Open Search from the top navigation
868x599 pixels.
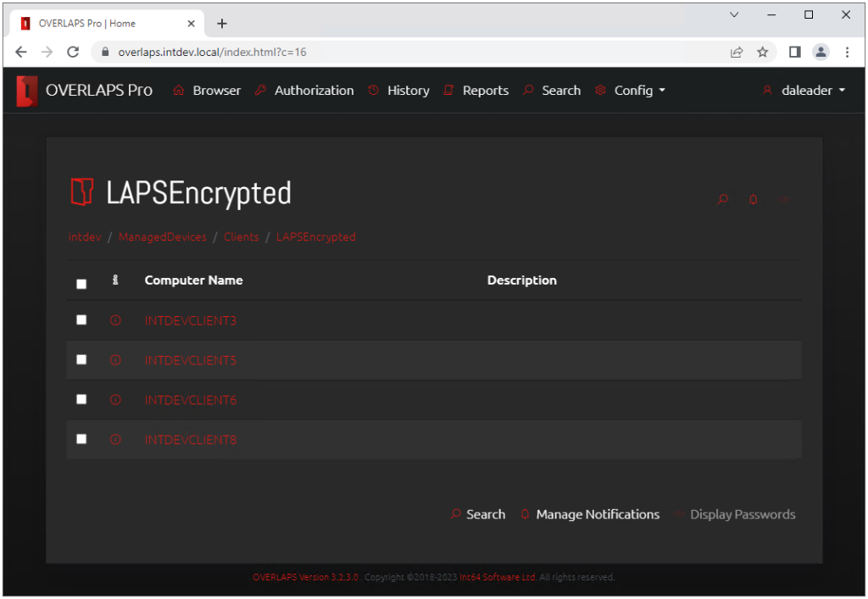click(552, 91)
